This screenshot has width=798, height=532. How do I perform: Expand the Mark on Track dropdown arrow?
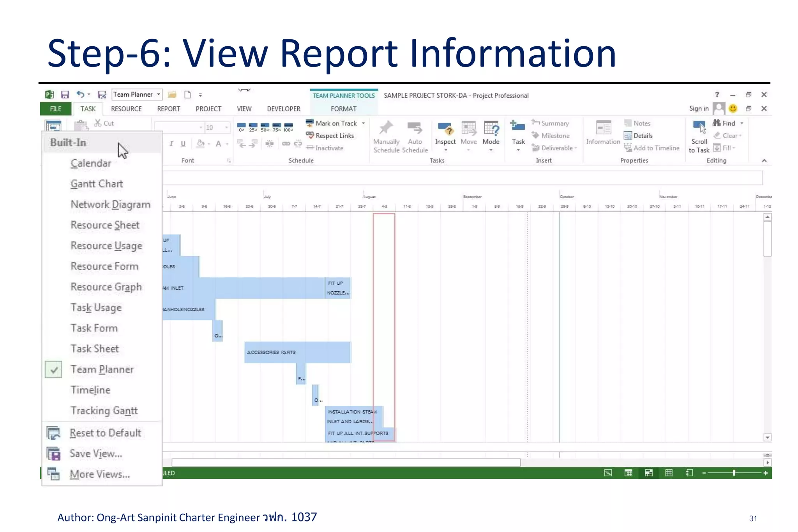point(364,123)
